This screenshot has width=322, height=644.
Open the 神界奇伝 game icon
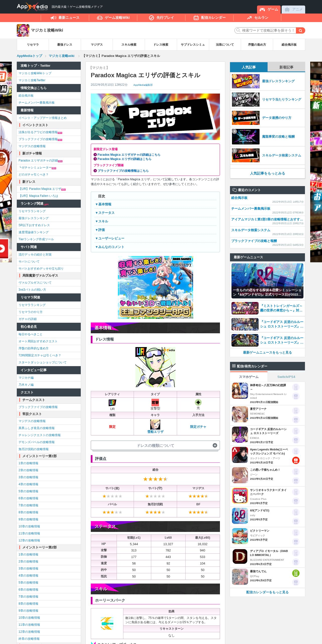click(x=240, y=390)
